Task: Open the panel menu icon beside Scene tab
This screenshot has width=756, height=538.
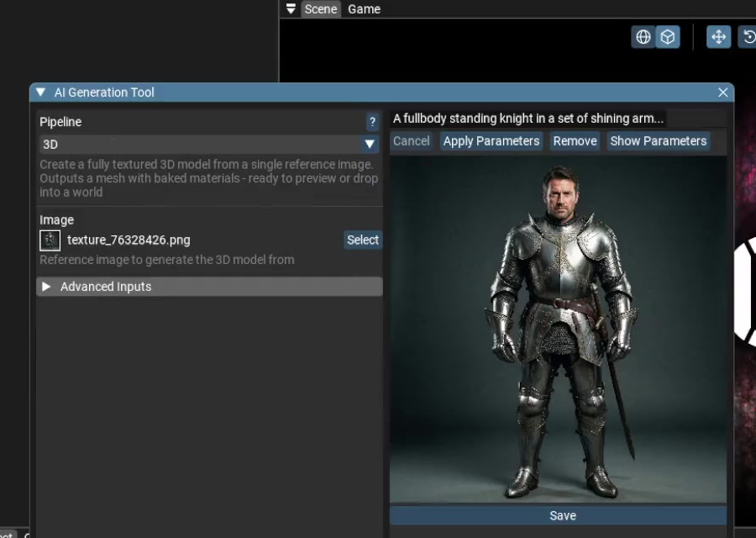Action: coord(291,9)
